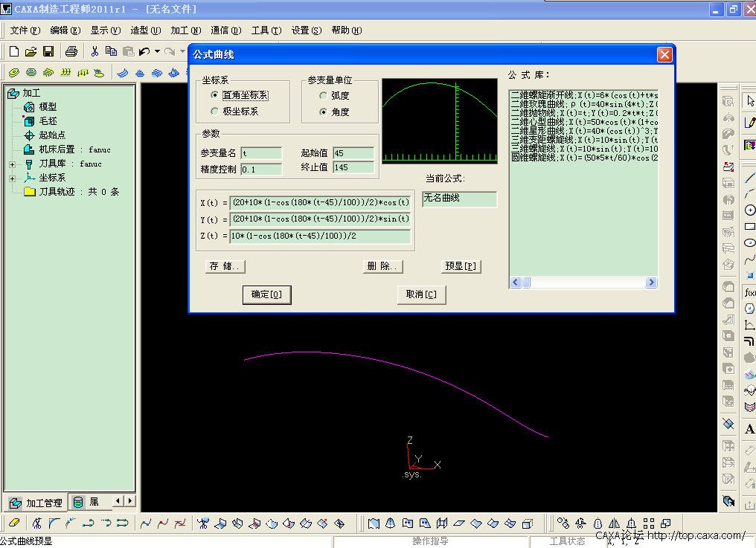Click the model icon in the tree
The height and width of the screenshot is (548, 756).
[x=29, y=107]
